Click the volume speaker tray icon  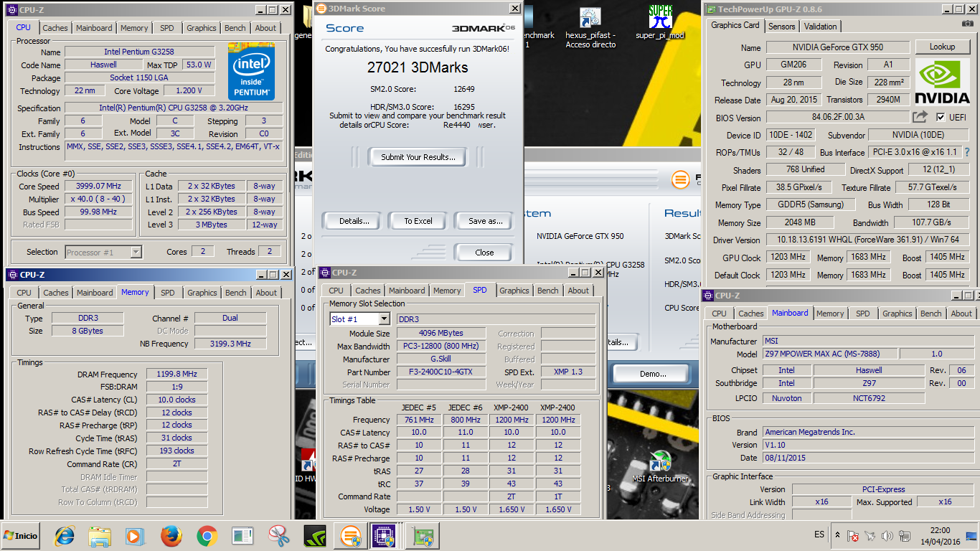887,535
